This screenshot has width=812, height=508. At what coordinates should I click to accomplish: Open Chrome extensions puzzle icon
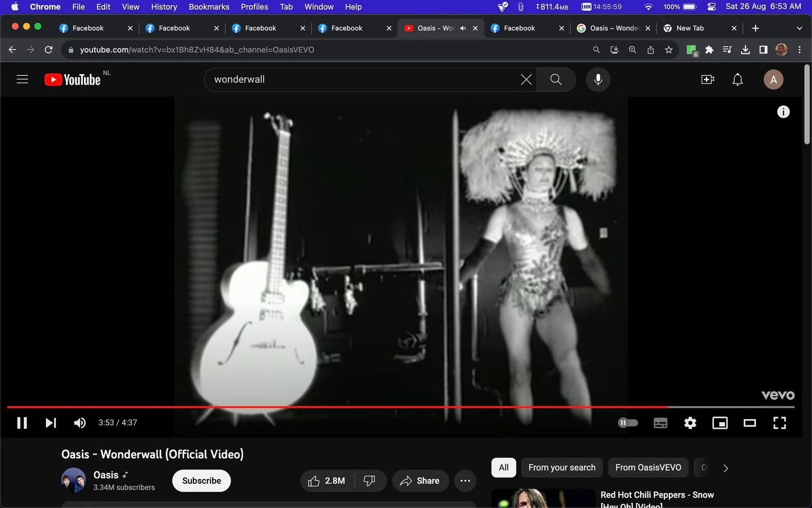coord(709,50)
